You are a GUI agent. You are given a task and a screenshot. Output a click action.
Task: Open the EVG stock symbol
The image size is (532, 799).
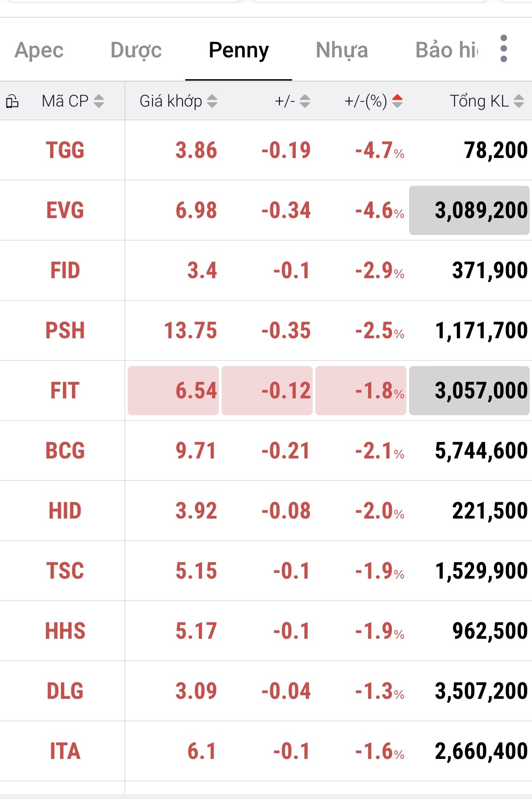click(x=65, y=210)
